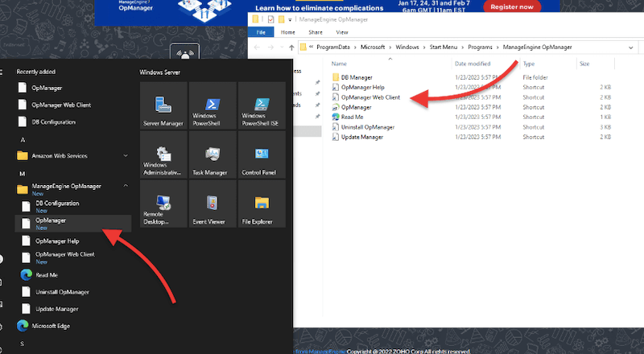The width and height of the screenshot is (644, 354).
Task: Open the Windows PowerShell ISE tile
Action: pyautogui.click(x=262, y=105)
